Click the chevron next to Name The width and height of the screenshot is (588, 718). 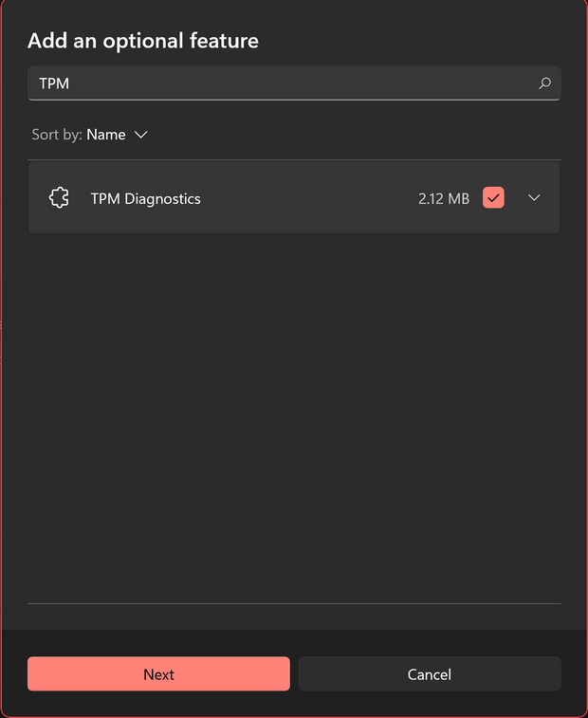pos(140,135)
